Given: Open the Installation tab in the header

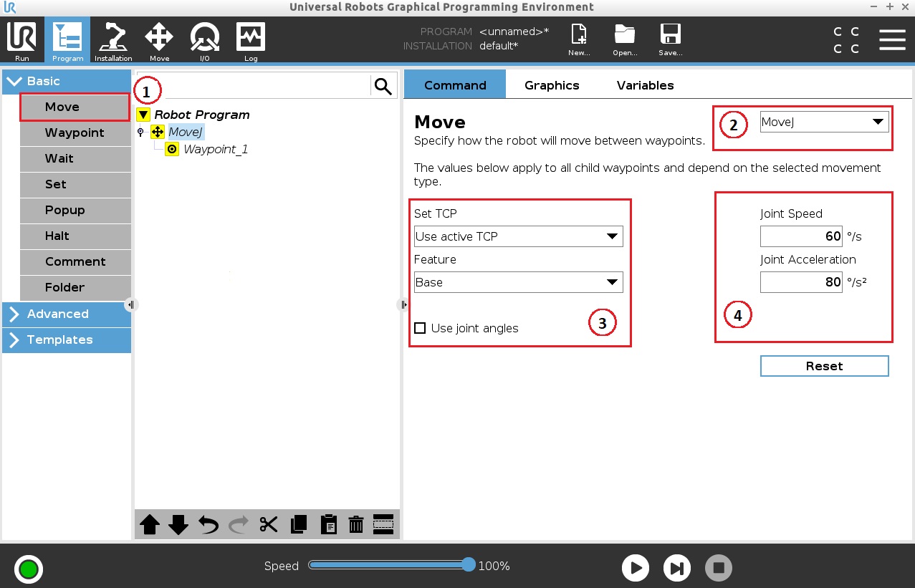Looking at the screenshot, I should pyautogui.click(x=113, y=40).
